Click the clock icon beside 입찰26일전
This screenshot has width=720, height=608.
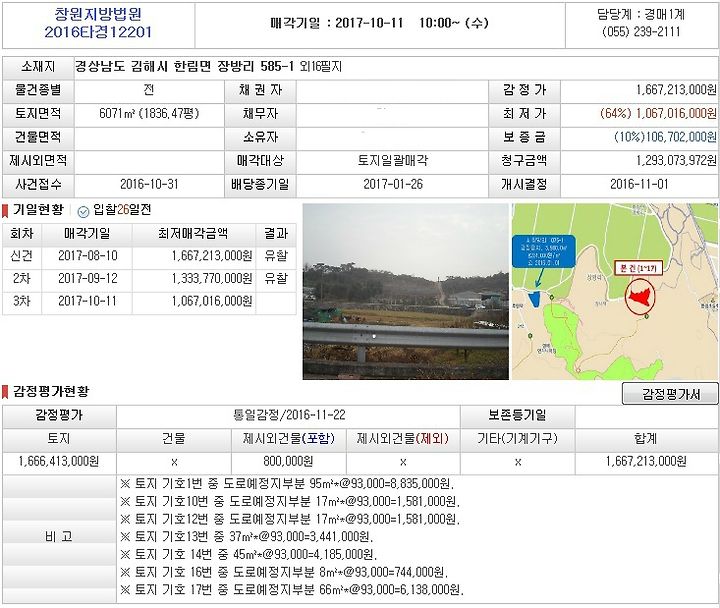coord(83,211)
